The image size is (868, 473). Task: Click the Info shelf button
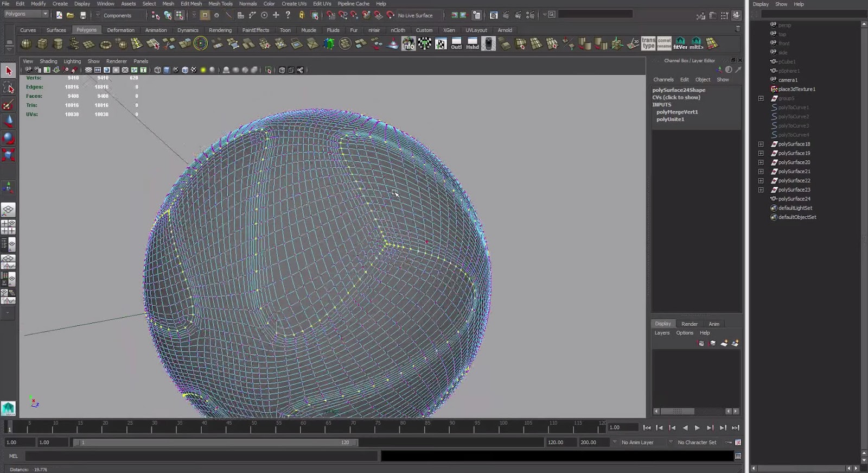point(409,43)
